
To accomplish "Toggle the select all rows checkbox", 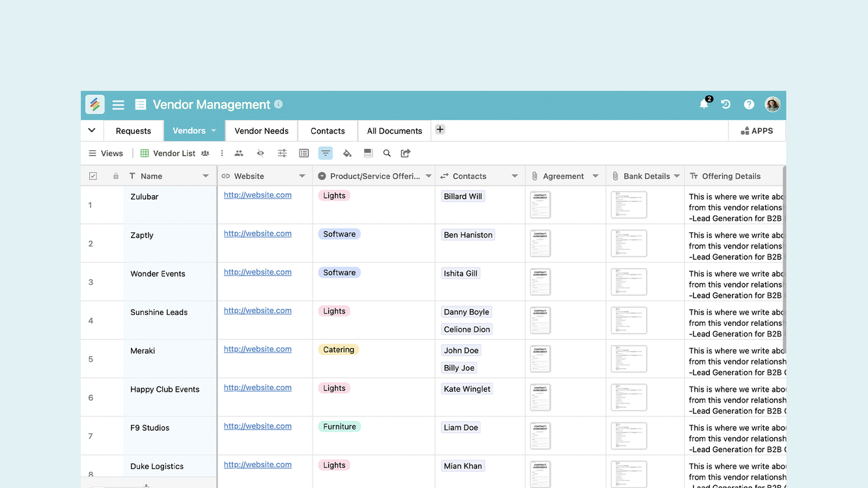I will point(93,176).
